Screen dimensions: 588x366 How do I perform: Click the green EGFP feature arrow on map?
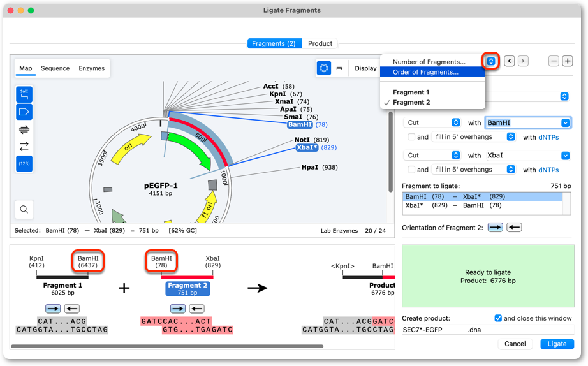click(x=193, y=148)
